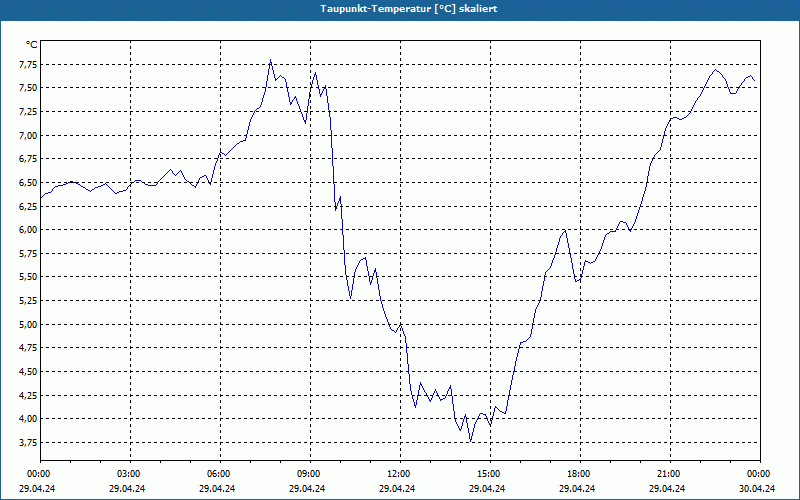Click the 5,25 y-axis value
This screenshot has width=800, height=500.
[29, 301]
